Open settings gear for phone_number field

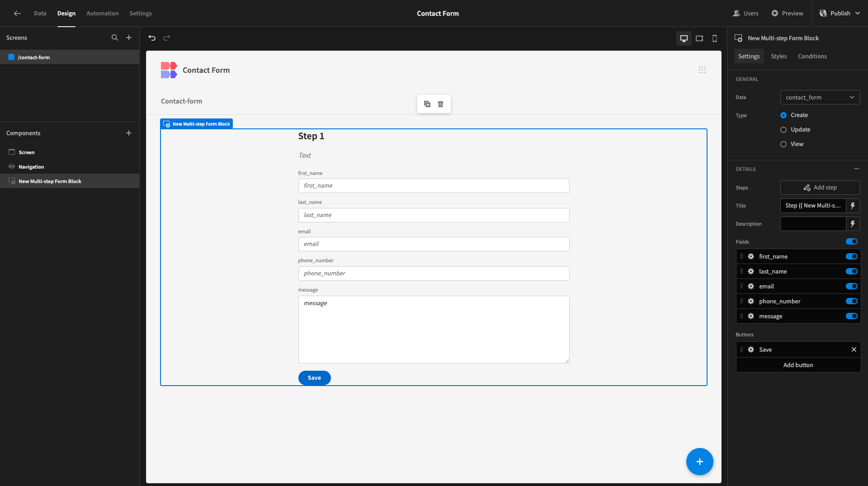(751, 301)
